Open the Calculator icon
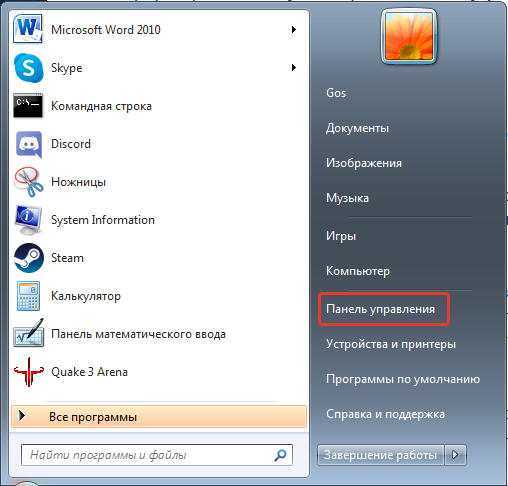The width and height of the screenshot is (508, 486). 28,296
